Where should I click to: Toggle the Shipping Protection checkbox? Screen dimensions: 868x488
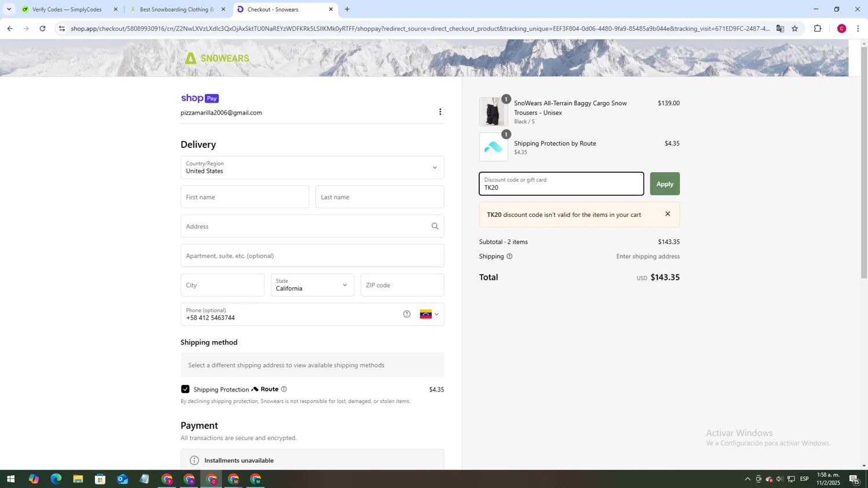pos(185,389)
